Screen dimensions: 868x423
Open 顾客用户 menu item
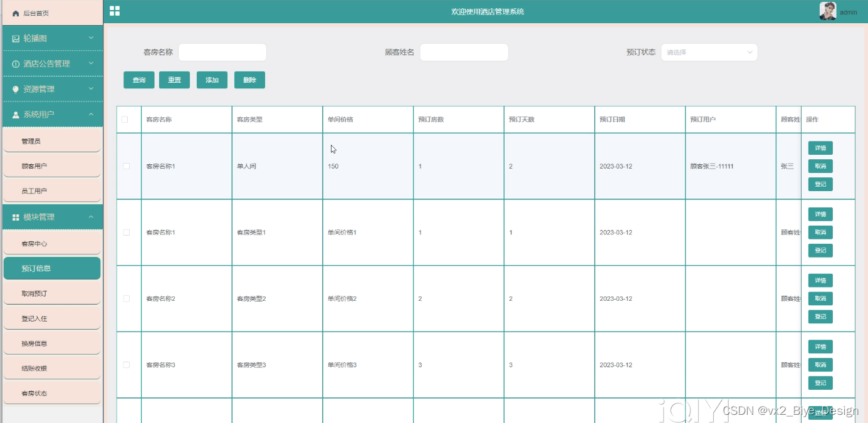[x=52, y=166]
